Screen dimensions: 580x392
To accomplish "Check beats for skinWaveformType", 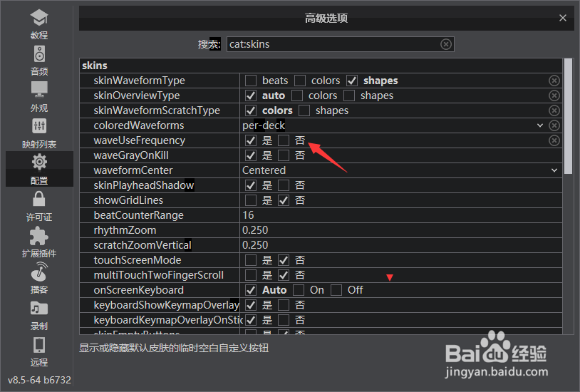I will pyautogui.click(x=250, y=81).
